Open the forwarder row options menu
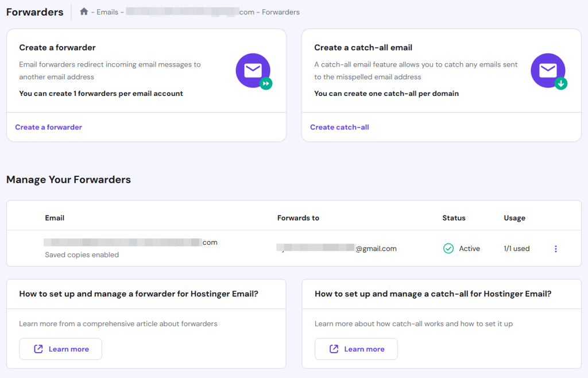This screenshot has width=588, height=378. click(556, 249)
